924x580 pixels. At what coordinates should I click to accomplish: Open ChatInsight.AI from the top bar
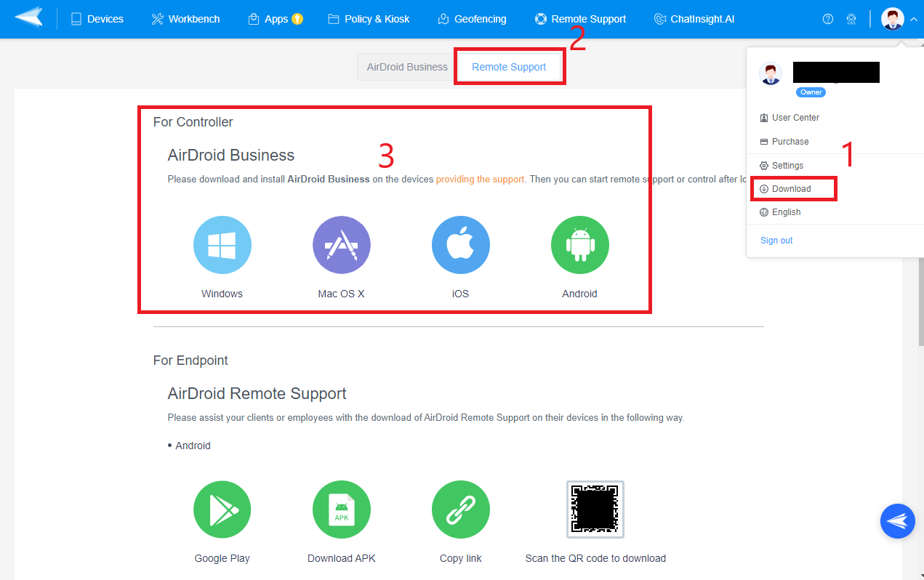tap(694, 19)
